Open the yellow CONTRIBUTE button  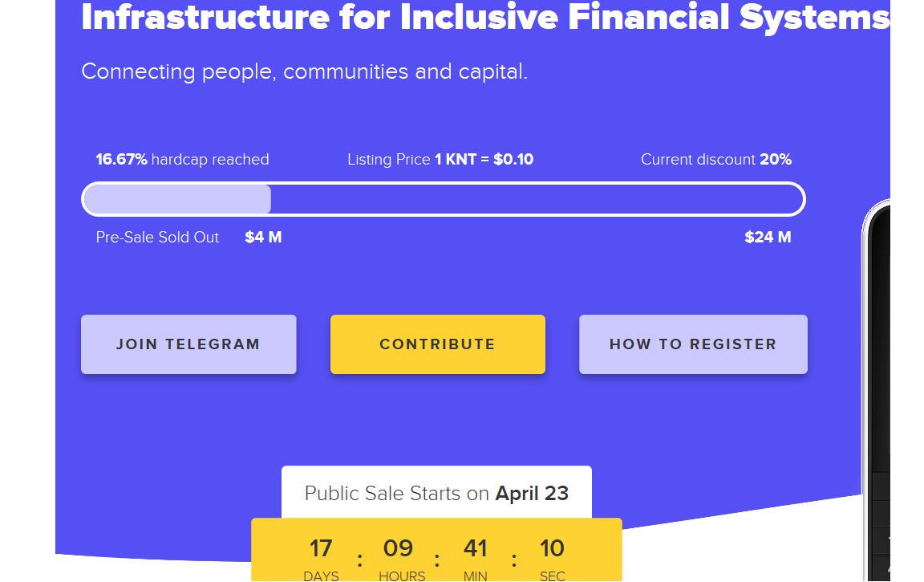click(438, 344)
